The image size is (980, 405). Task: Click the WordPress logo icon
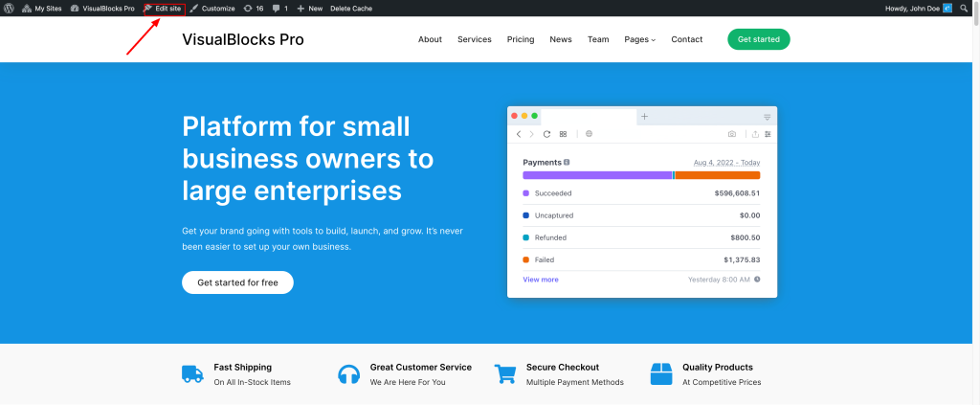9,8
